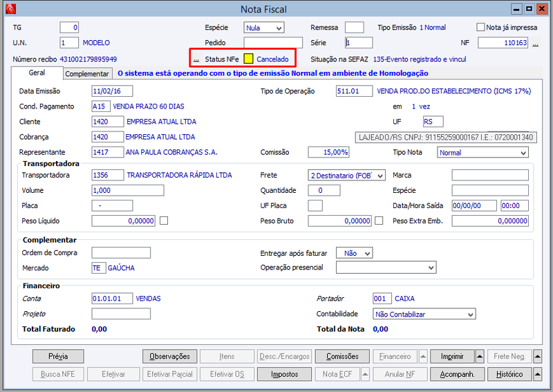The height and width of the screenshot is (392, 553).
Task: Click the Ordem de Compra input field
Action: click(x=121, y=252)
